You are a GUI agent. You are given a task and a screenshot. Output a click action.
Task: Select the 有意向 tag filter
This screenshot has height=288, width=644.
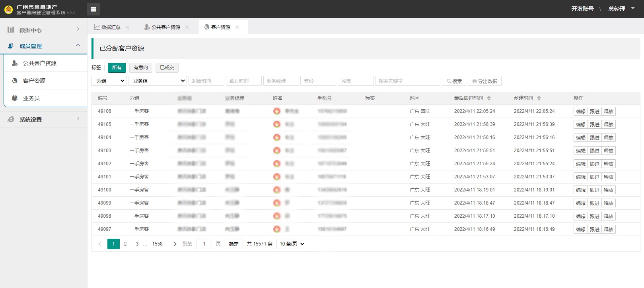click(x=141, y=68)
